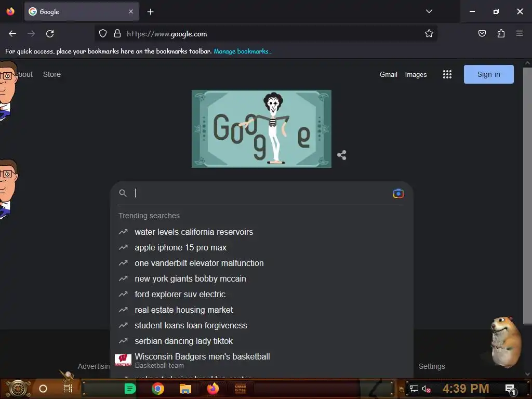Viewport: 532px width, 399px height.
Task: Reload the page with the refresh icon
Action: 50,34
